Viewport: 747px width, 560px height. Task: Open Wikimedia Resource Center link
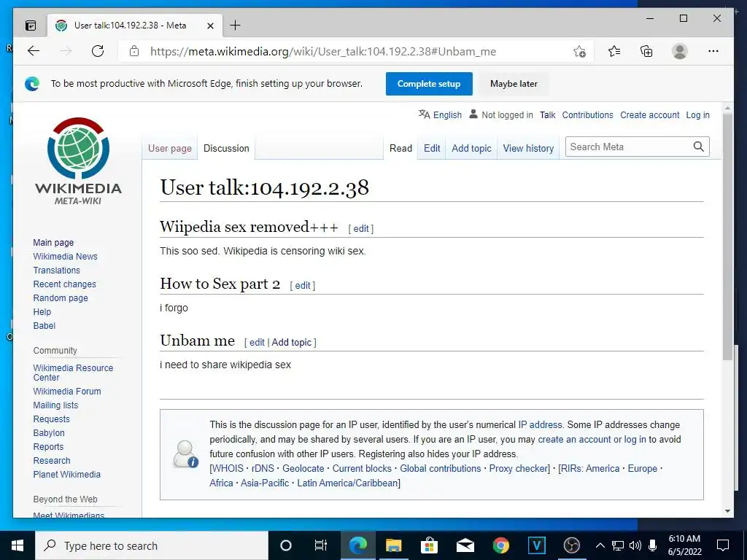tap(73, 373)
